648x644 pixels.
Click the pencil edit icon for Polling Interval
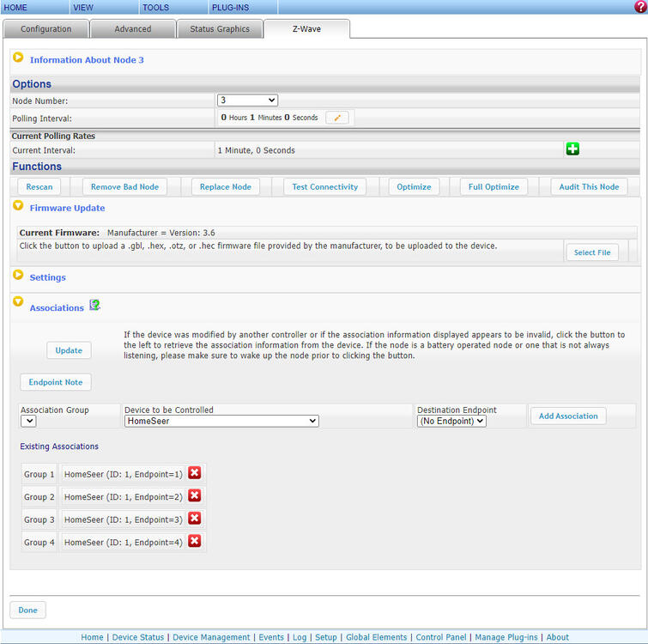pyautogui.click(x=337, y=118)
